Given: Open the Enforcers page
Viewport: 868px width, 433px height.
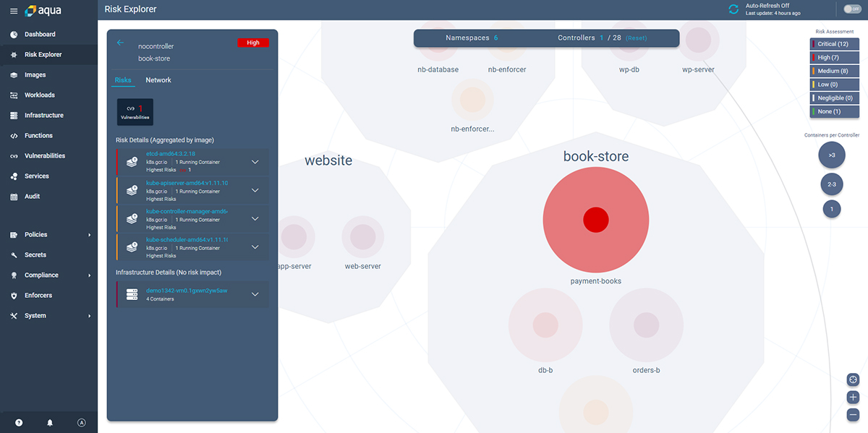Looking at the screenshot, I should tap(38, 295).
